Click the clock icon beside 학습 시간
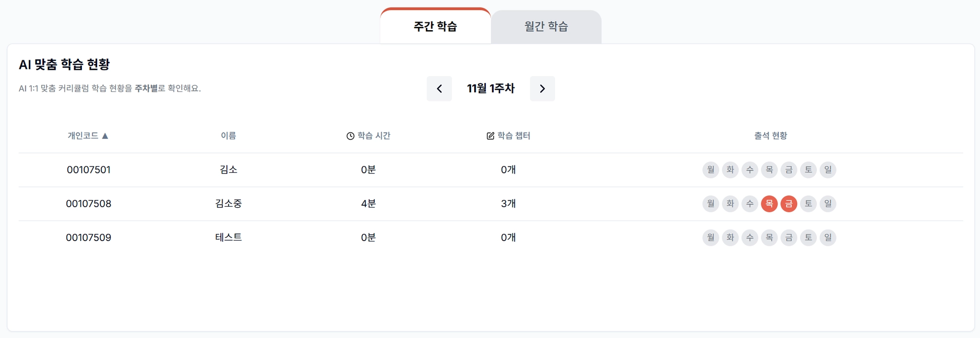Image resolution: width=980 pixels, height=338 pixels. (x=350, y=136)
